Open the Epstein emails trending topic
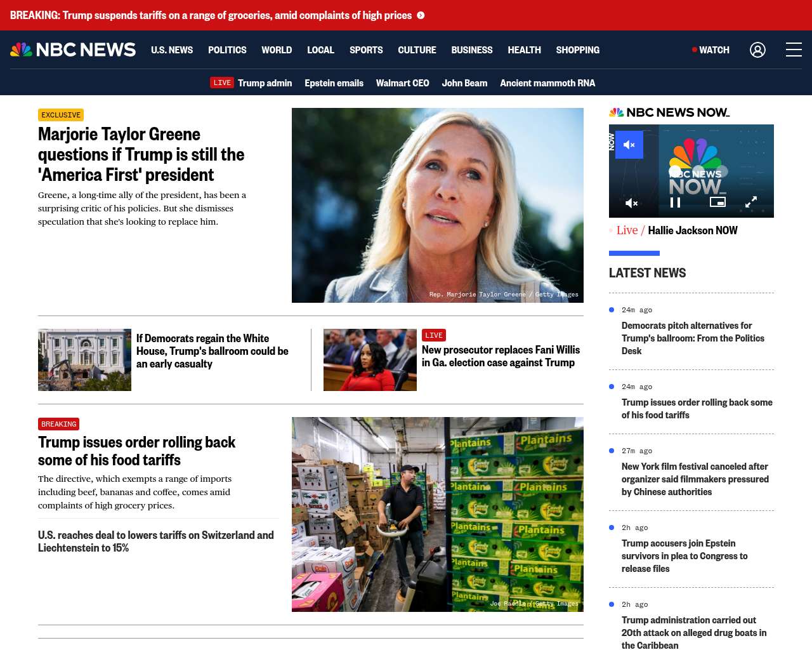Screen dimensions: 812x650 [334, 83]
